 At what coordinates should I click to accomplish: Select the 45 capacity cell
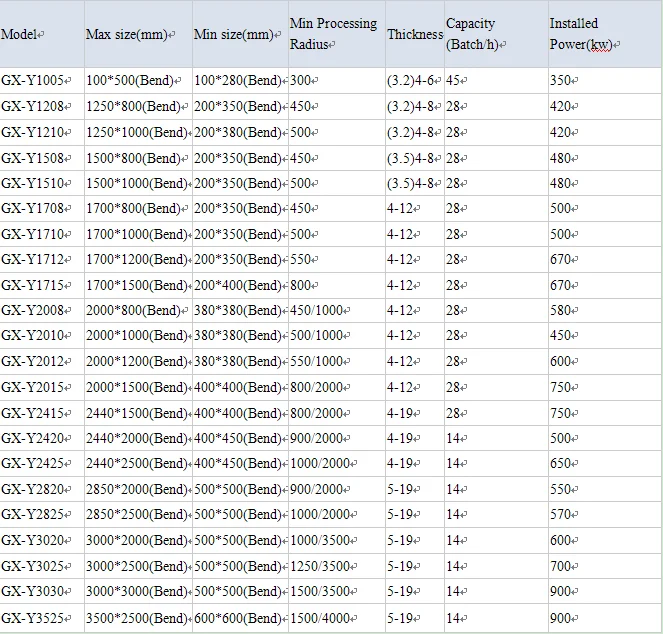point(454,81)
